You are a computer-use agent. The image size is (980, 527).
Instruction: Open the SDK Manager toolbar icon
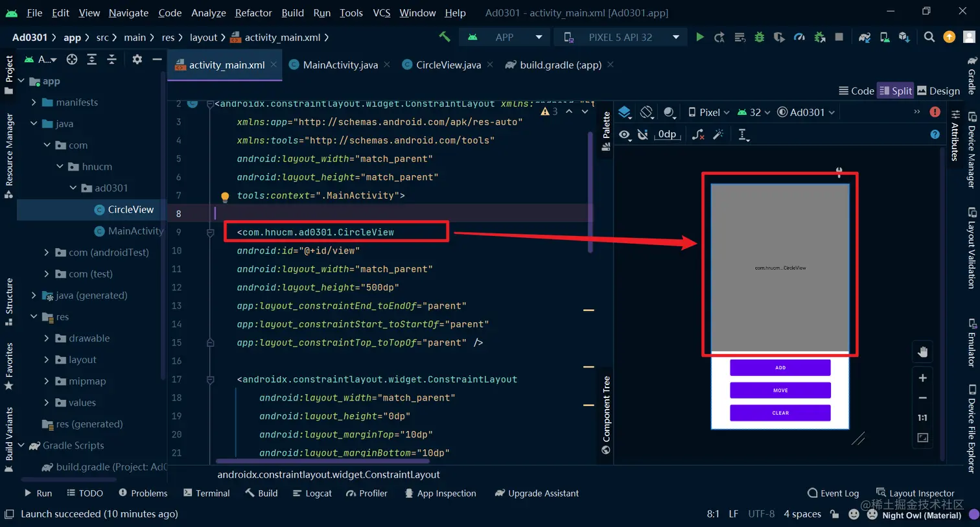904,37
